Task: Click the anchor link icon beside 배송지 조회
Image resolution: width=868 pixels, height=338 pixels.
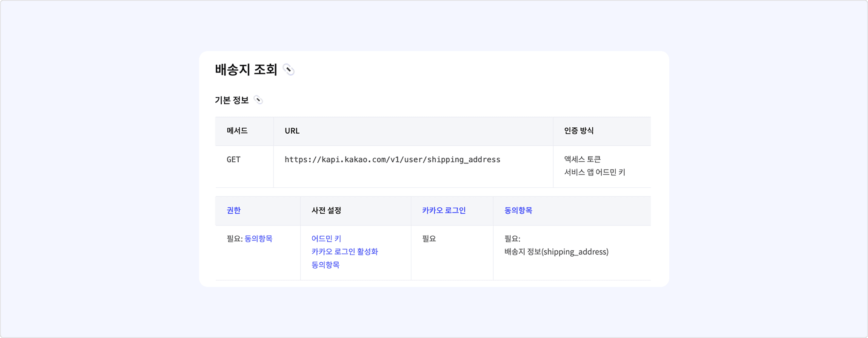Action: [288, 70]
